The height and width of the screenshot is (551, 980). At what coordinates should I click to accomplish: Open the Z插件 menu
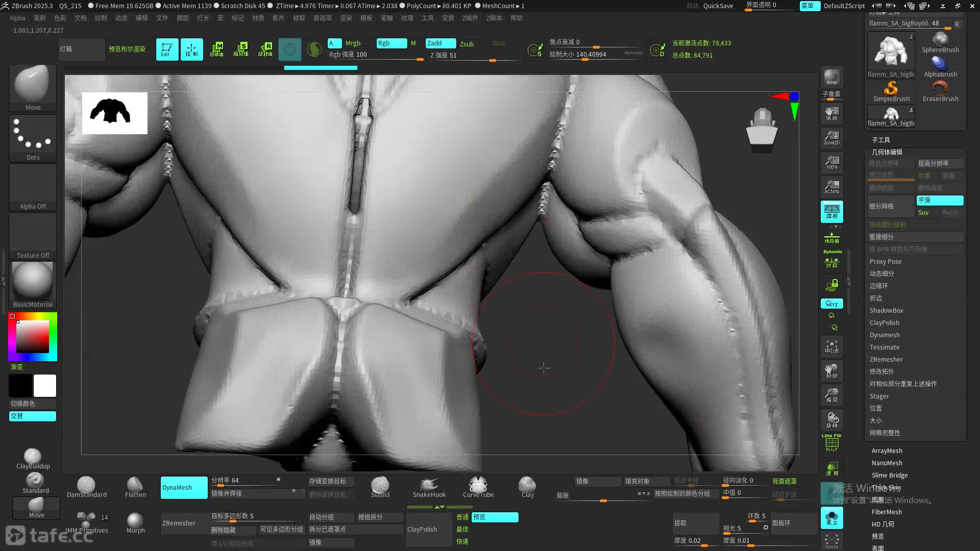470,18
